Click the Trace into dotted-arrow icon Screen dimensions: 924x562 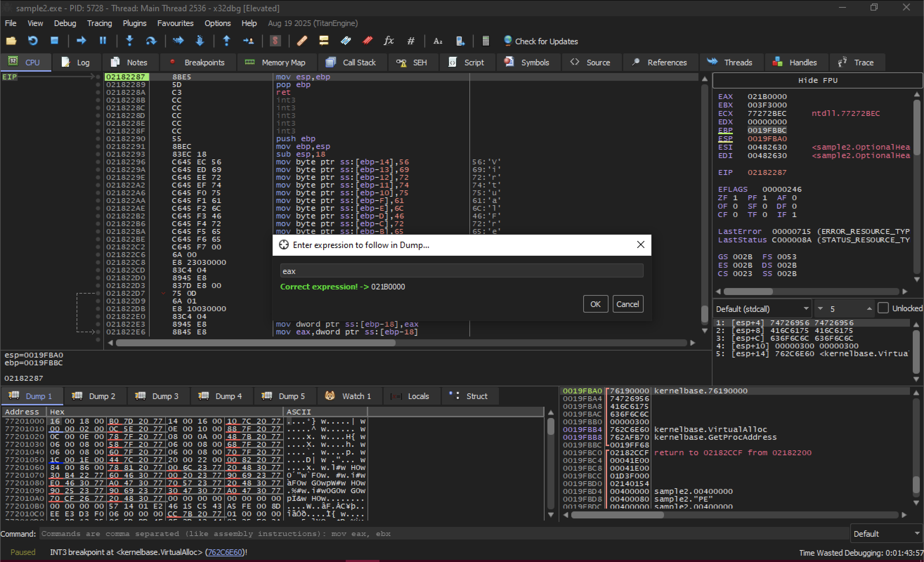pyautogui.click(x=178, y=41)
